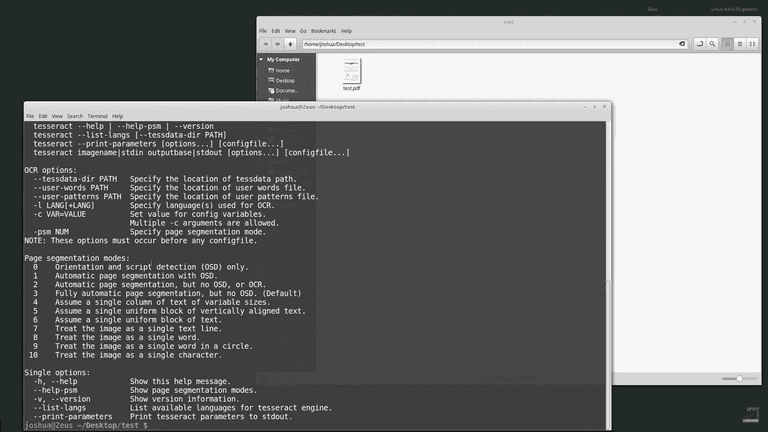The image size is (768, 432).
Task: Open the Bookmarks menu in file manager
Action: point(324,31)
